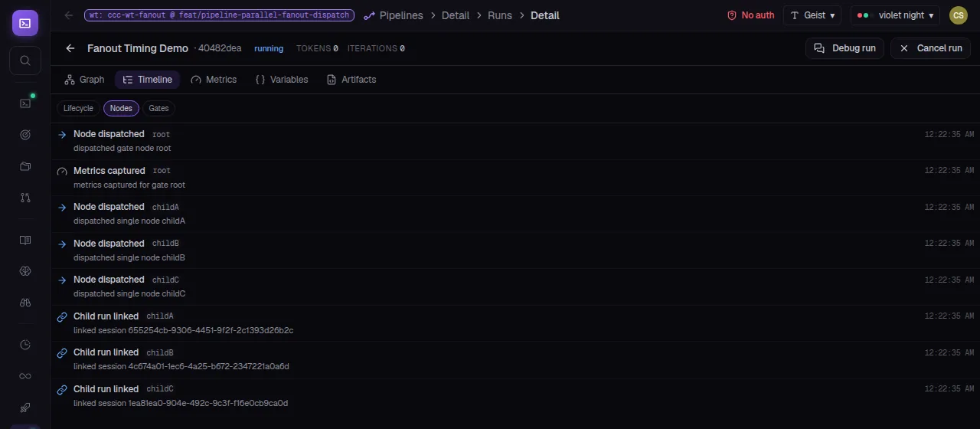The image size is (980, 429).
Task: Switch to the Artifacts tab
Action: pyautogui.click(x=351, y=80)
